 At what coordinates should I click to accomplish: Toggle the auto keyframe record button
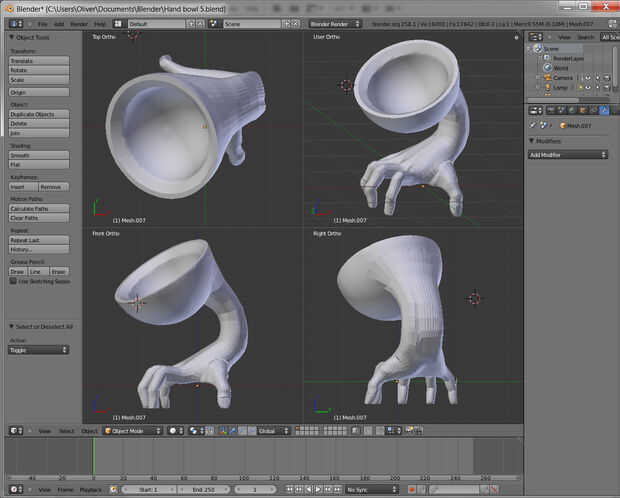(x=412, y=490)
